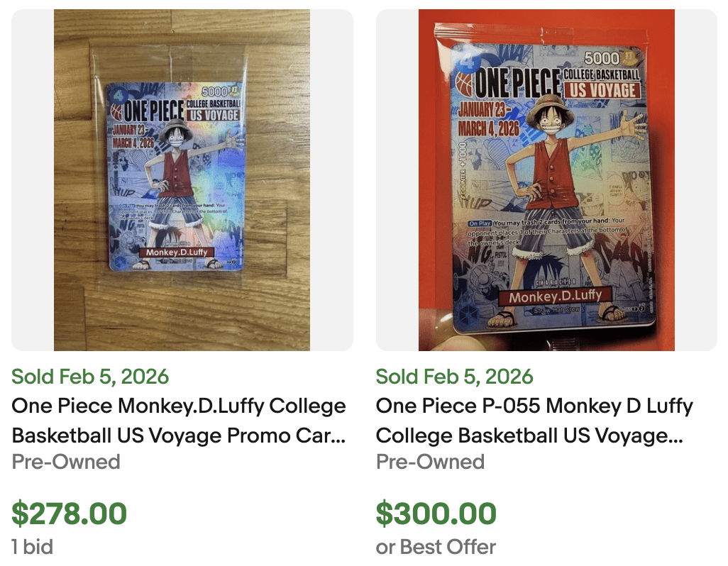The image size is (728, 566).
Task: Click truncated title ending in 'US Voyage...'
Action: (x=529, y=435)
